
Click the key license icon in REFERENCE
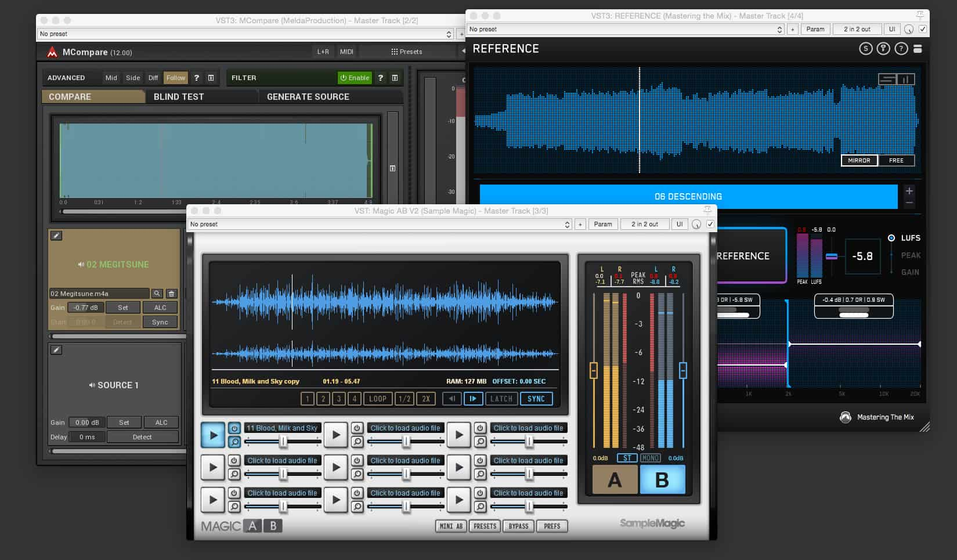point(883,49)
